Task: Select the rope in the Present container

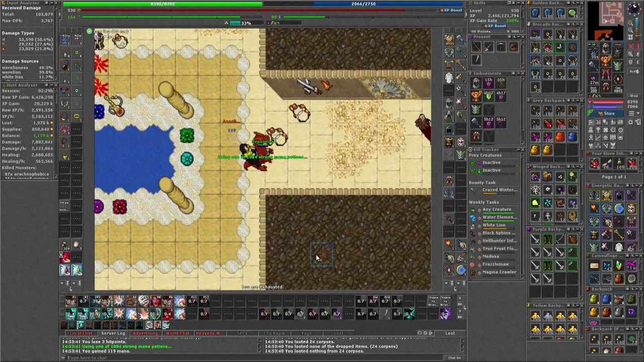Action: click(513, 47)
